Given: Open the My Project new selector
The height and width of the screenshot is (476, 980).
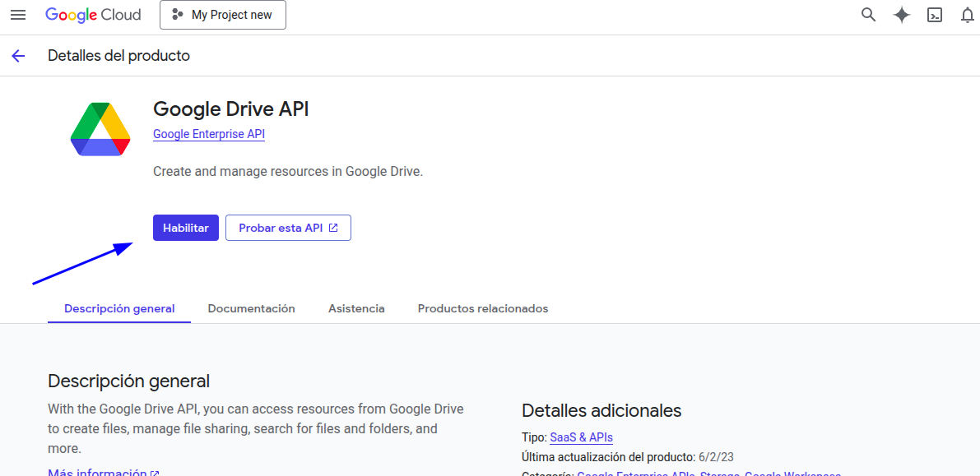Looking at the screenshot, I should [x=223, y=15].
